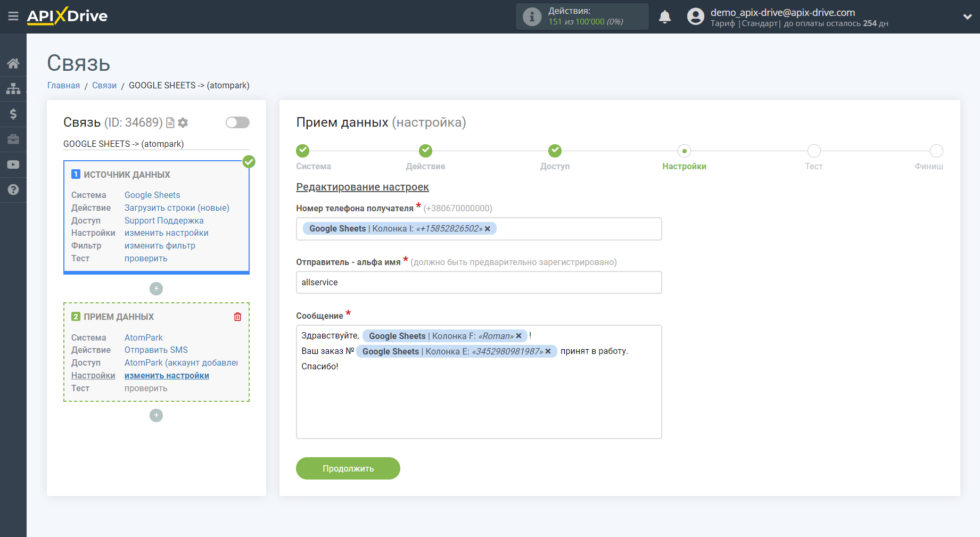The width and height of the screenshot is (980, 537).
Task: Click receiver изменить настройки link
Action: (x=167, y=375)
